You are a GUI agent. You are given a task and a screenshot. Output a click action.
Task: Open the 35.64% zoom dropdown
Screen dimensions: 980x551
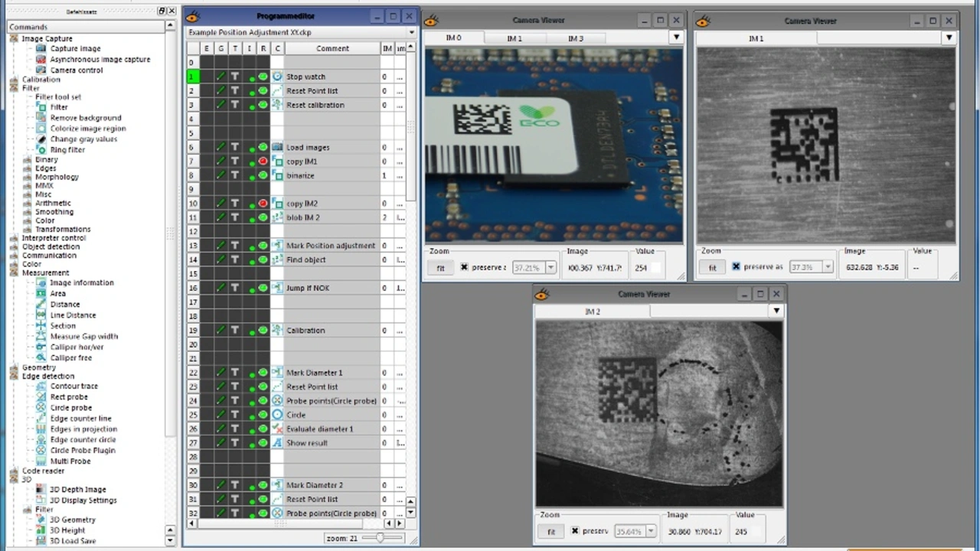651,531
